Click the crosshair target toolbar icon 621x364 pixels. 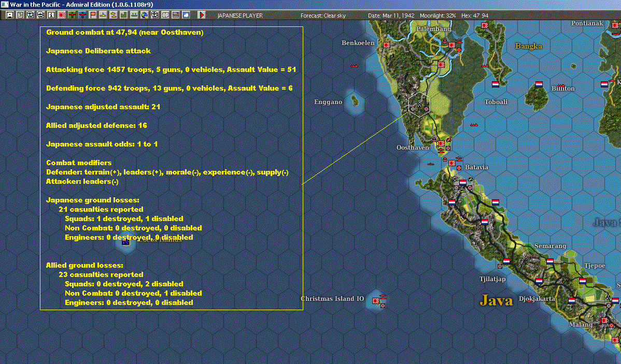point(155,15)
